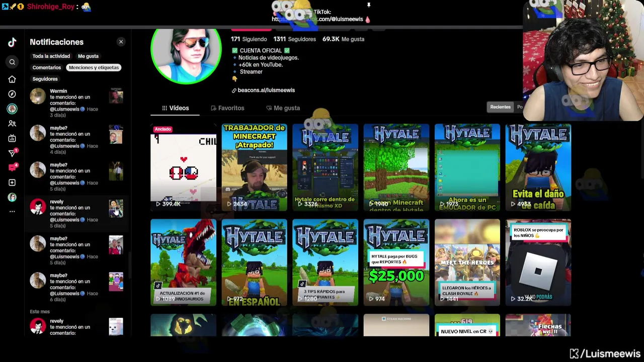The height and width of the screenshot is (362, 644).
Task: Open Evita el daño de caída video
Action: click(x=538, y=167)
